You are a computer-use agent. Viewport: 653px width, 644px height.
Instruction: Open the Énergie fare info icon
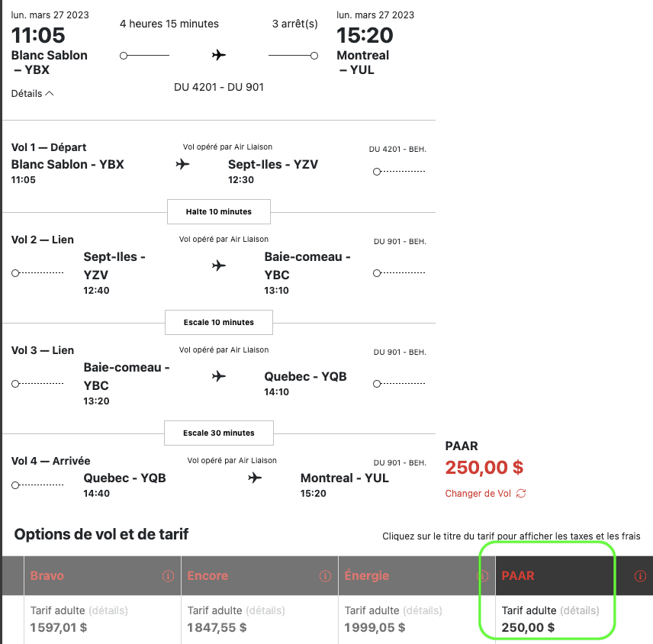[x=482, y=576]
